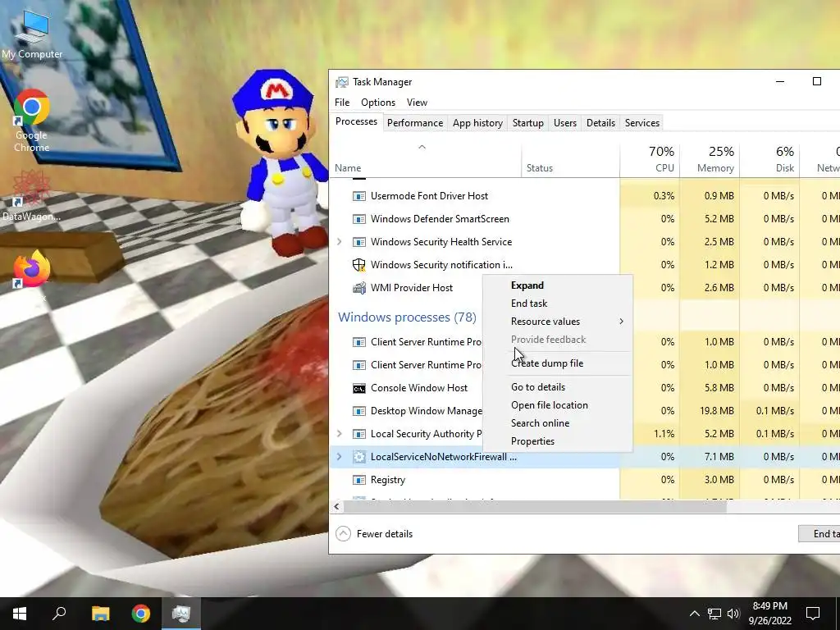Maximize the Task Manager window

[x=817, y=81]
